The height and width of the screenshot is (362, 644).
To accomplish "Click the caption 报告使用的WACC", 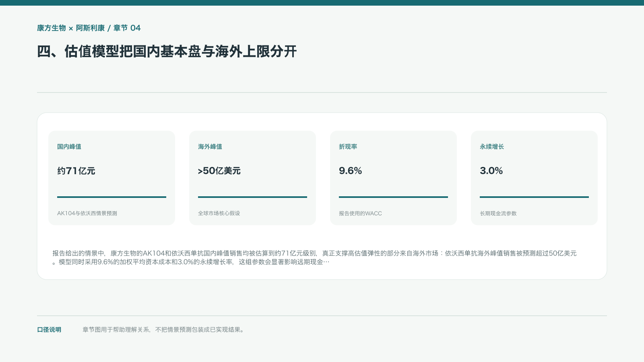I will tap(360, 213).
